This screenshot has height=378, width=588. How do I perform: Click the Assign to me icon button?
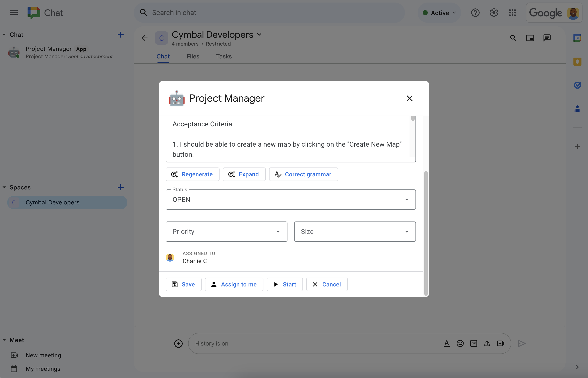213,284
